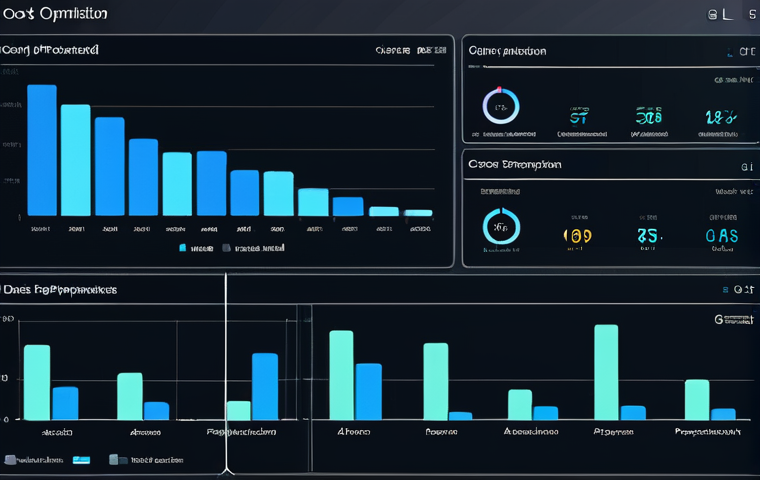Select the cyan '25' metric value
Viewport: 760px width, 480px height.
tap(649, 236)
